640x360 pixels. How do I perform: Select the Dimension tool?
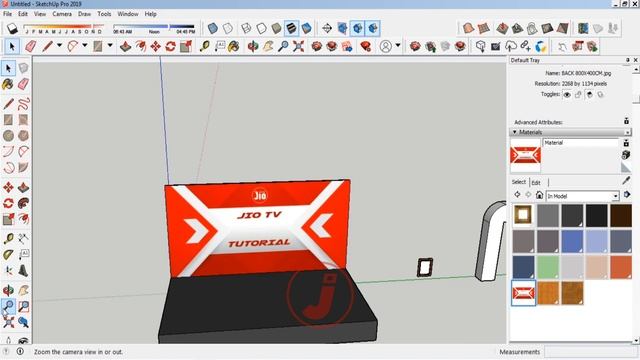pyautogui.click(x=23, y=238)
